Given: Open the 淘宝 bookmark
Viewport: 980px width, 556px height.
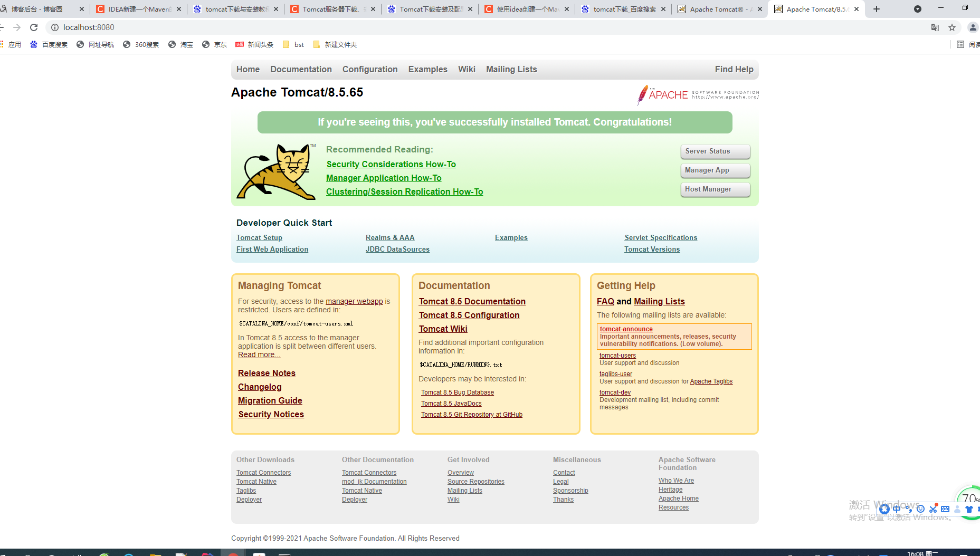Looking at the screenshot, I should pos(181,45).
